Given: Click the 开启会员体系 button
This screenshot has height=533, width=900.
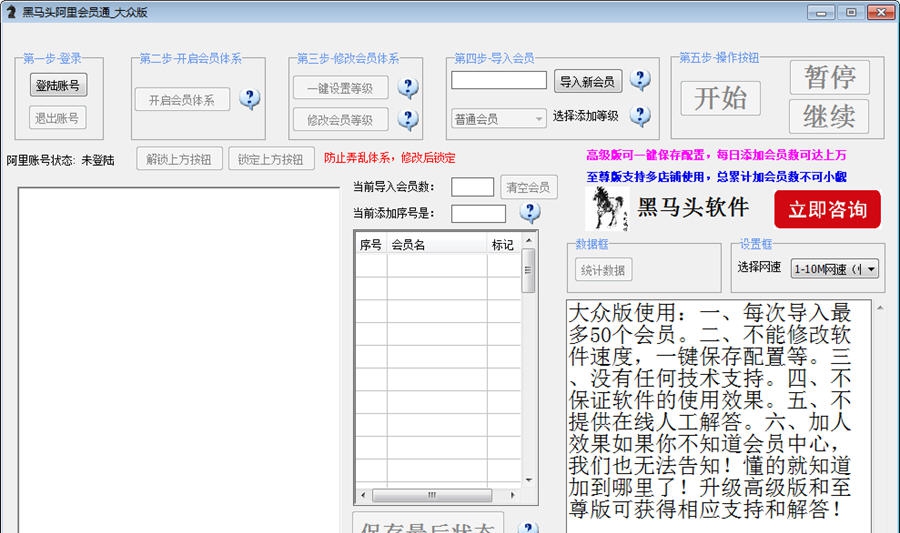Looking at the screenshot, I should coord(182,100).
